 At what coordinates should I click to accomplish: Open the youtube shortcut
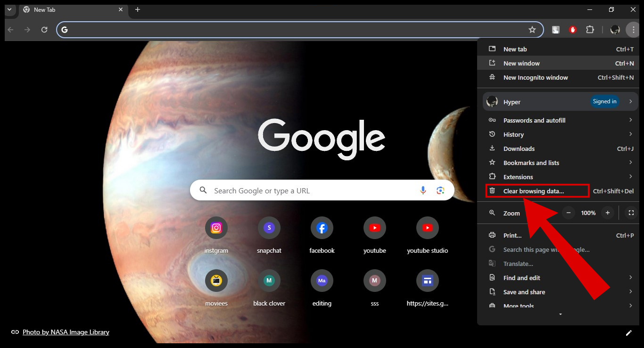pyautogui.click(x=375, y=234)
